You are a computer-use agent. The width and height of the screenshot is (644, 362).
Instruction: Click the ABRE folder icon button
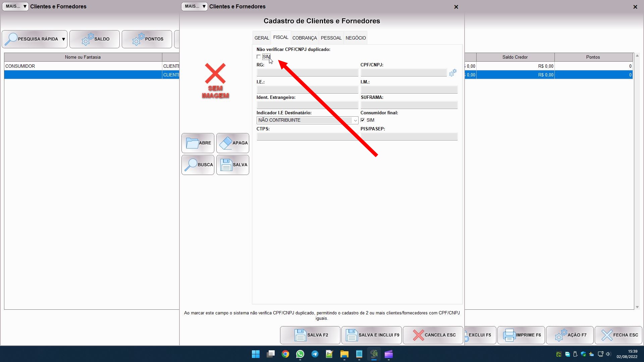(198, 143)
